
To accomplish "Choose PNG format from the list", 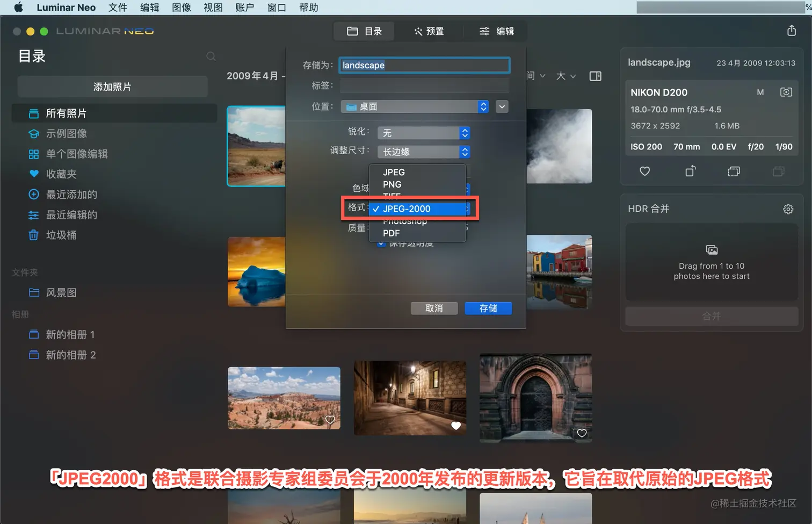I will click(417, 184).
